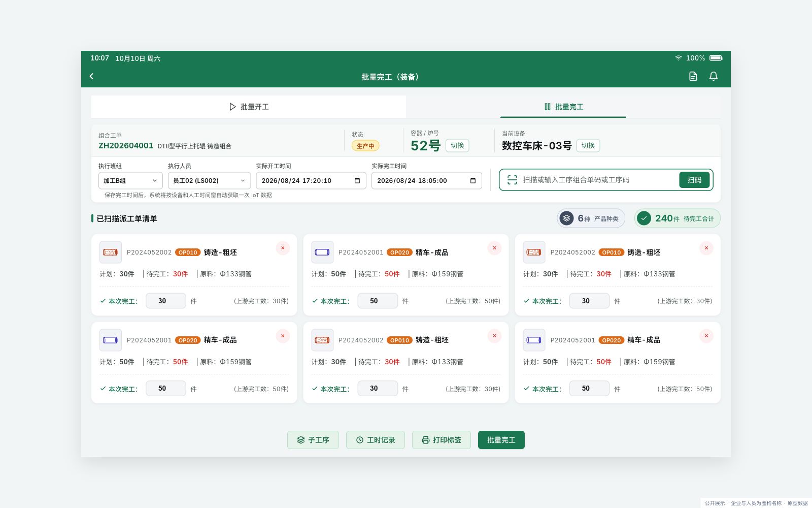The image size is (812, 508).
Task: Click the 实际完工时间 date field
Action: coord(427,180)
